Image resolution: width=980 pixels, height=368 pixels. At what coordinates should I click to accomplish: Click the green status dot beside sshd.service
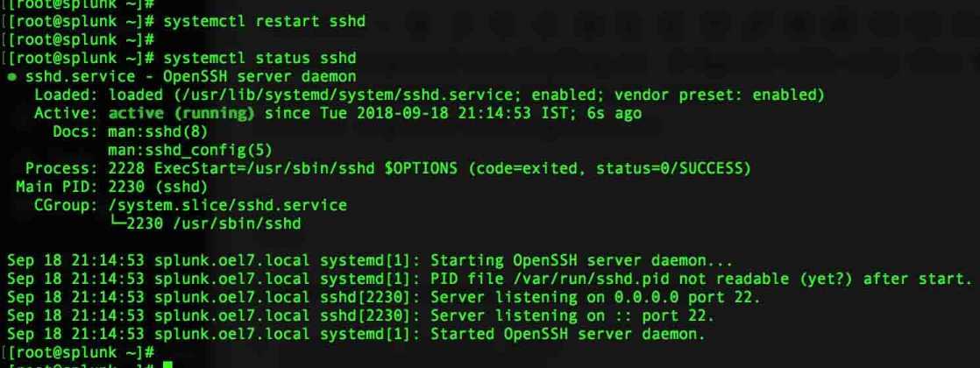(11, 77)
